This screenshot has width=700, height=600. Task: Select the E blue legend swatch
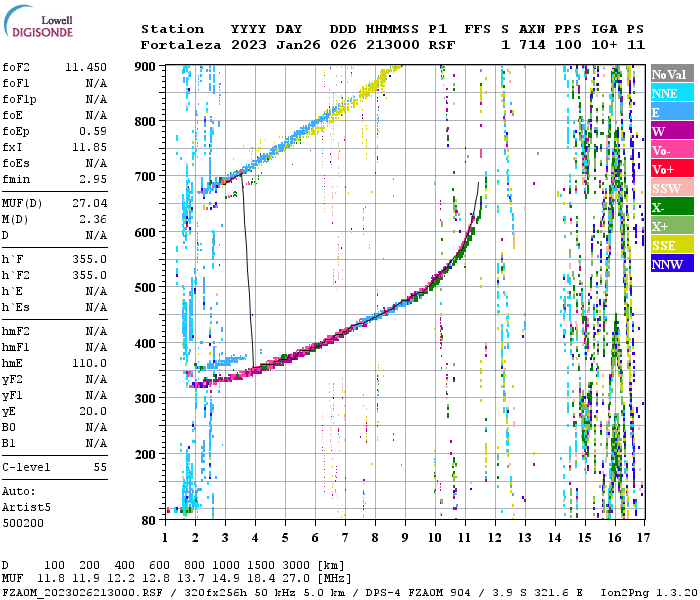point(672,112)
